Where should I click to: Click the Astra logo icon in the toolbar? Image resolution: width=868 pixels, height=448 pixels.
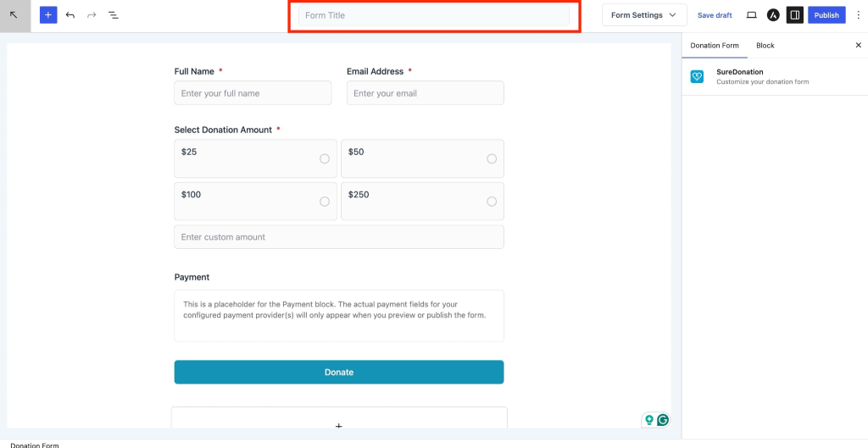point(773,15)
